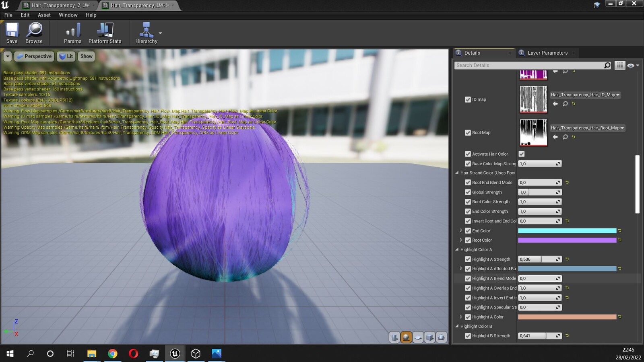644x362 pixels.
Task: Uncheck Highlight A Specular override checkbox
Action: point(468,307)
